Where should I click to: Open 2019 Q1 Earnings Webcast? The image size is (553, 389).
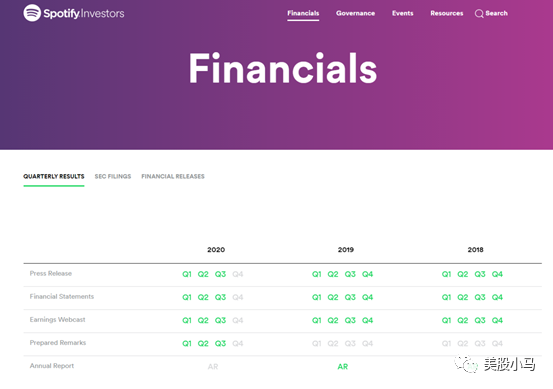(x=316, y=320)
